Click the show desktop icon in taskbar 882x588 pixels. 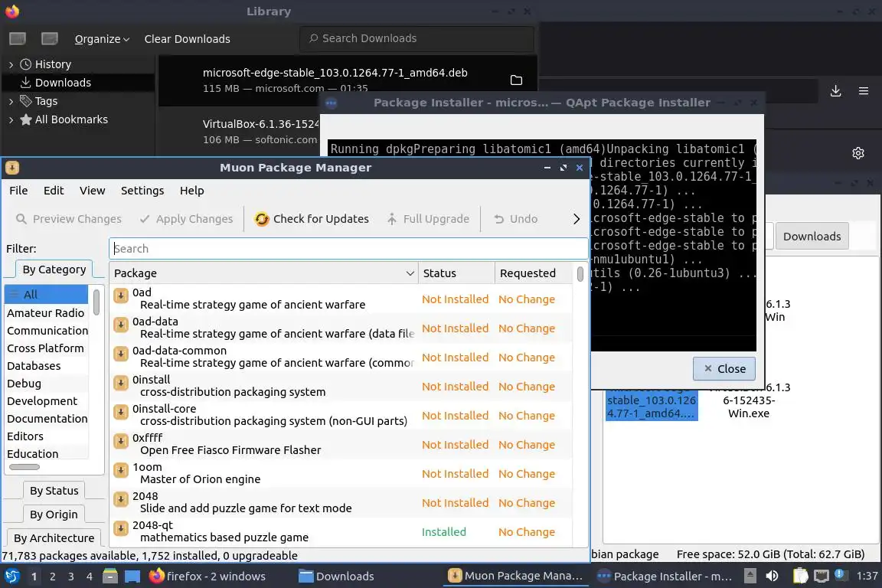(x=132, y=577)
